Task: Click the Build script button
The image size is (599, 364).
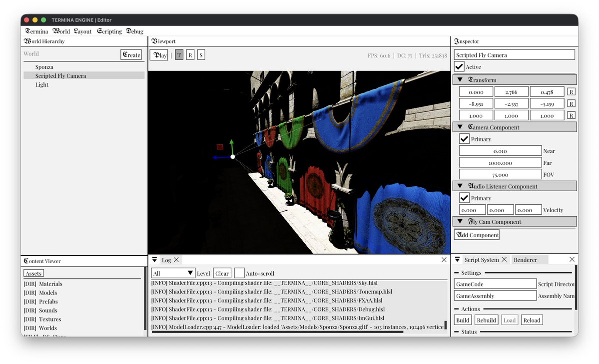Action: point(463,320)
